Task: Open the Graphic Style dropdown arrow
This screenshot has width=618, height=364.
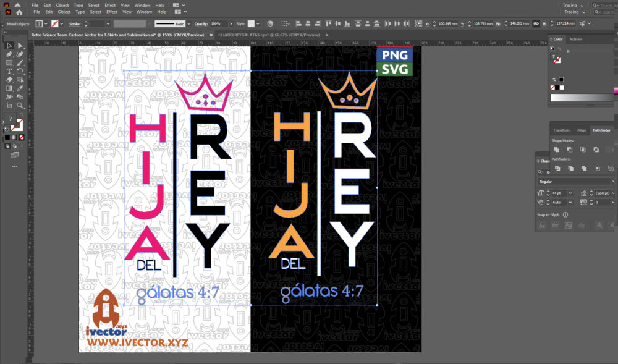Action: (x=258, y=24)
